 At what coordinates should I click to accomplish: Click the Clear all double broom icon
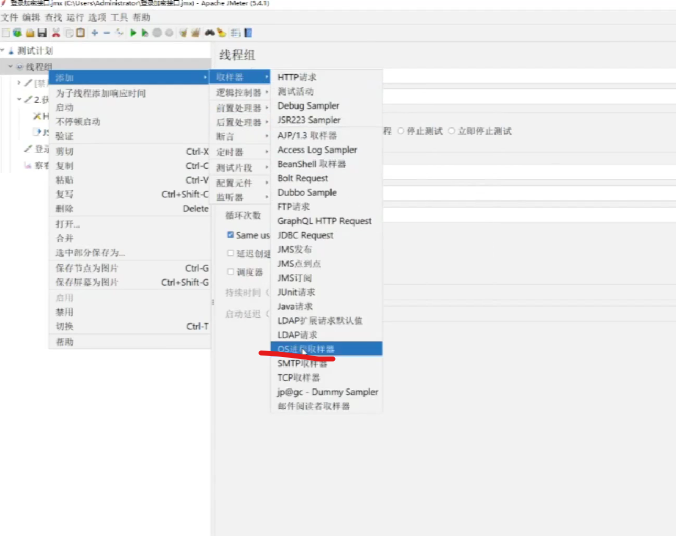pos(196,33)
